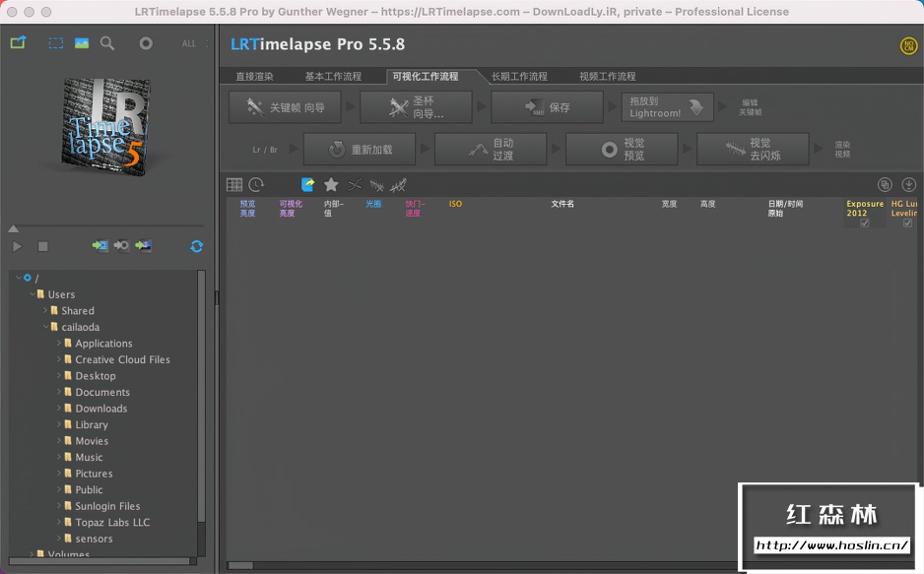Click the 重新加载 reload button

point(360,150)
